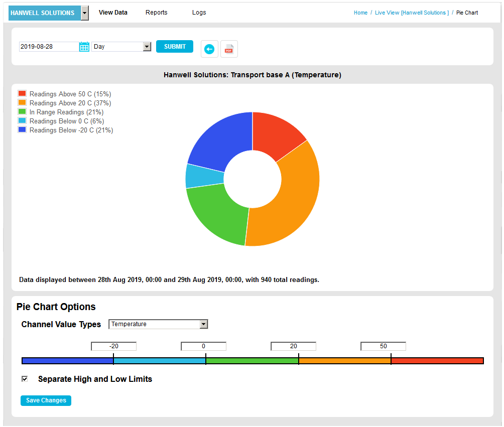Click the 50 threshold input box

pos(383,346)
